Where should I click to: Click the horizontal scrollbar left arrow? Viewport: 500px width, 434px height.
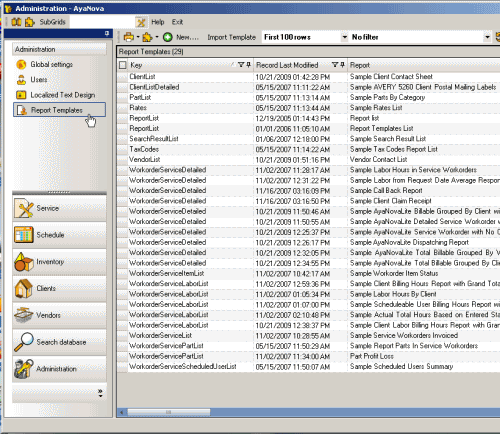[x=122, y=412]
